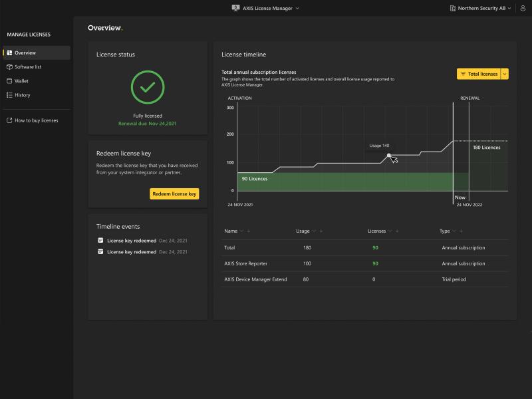532x399 pixels.
Task: Click the Usage 140 point on graph
Action: pyautogui.click(x=389, y=156)
